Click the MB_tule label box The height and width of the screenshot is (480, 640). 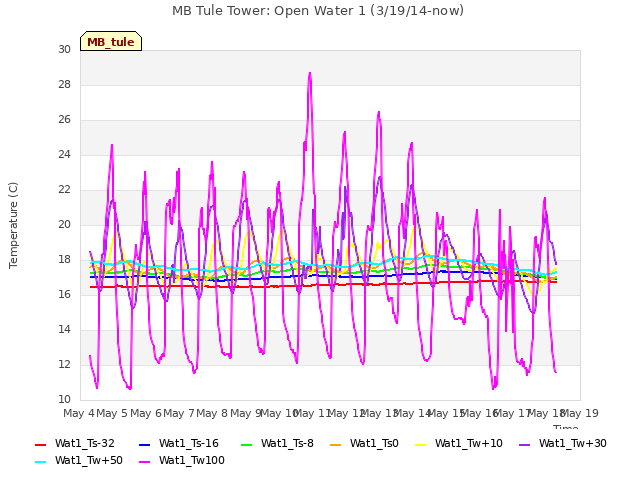(x=111, y=41)
